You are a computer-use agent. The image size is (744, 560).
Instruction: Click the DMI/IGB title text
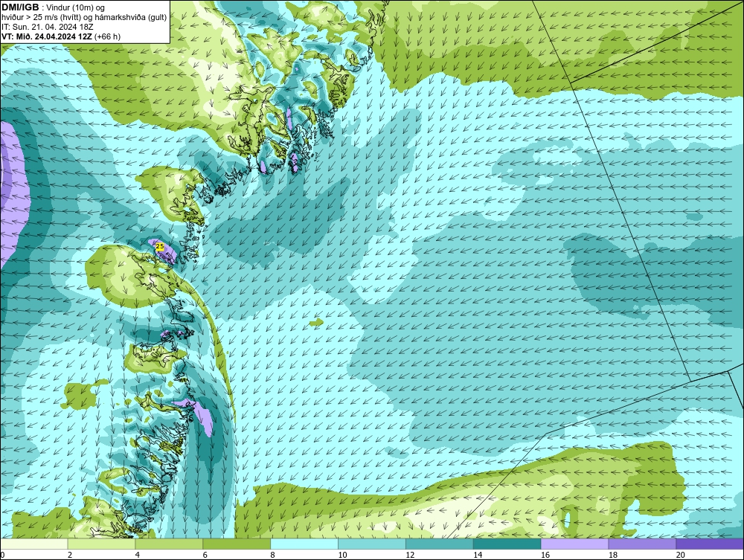point(20,7)
